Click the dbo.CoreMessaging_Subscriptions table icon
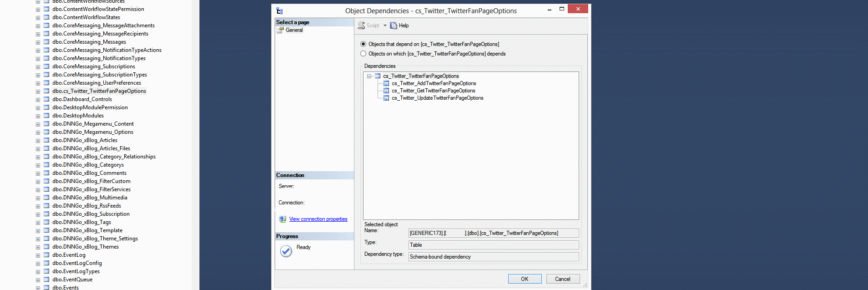The width and height of the screenshot is (868, 290). click(x=46, y=66)
